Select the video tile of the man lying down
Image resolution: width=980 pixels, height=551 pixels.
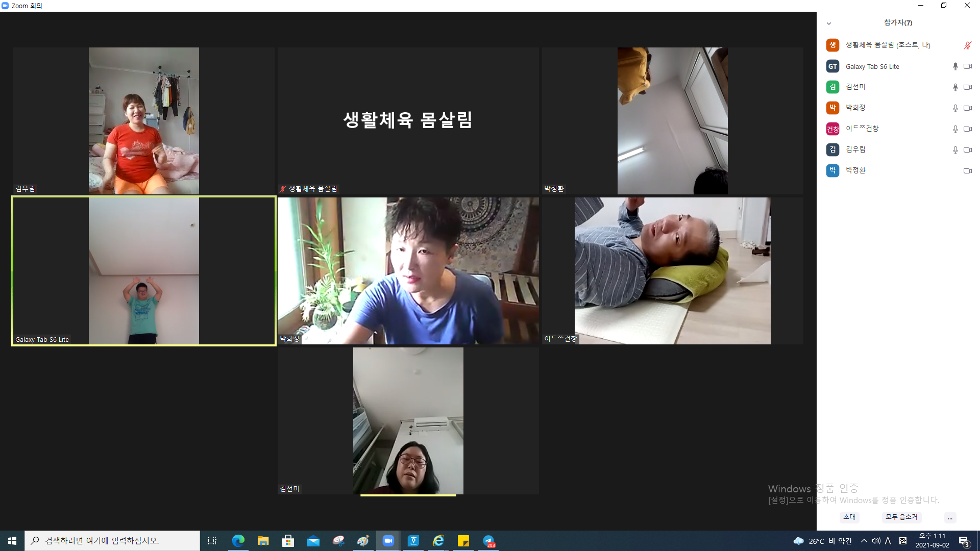[673, 271]
